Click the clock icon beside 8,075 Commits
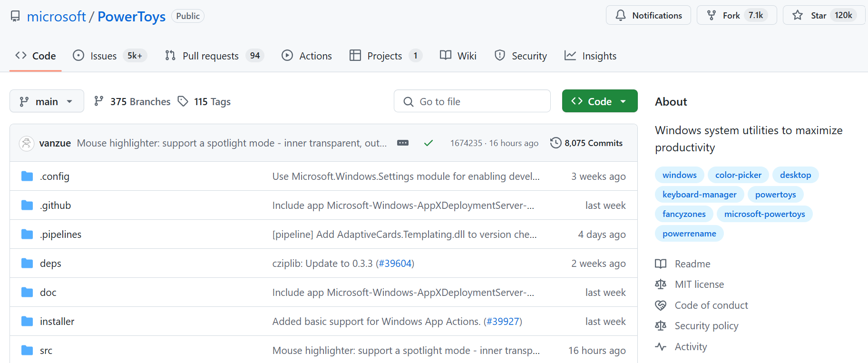Screen dimensions: 868x363 [x=556, y=143]
